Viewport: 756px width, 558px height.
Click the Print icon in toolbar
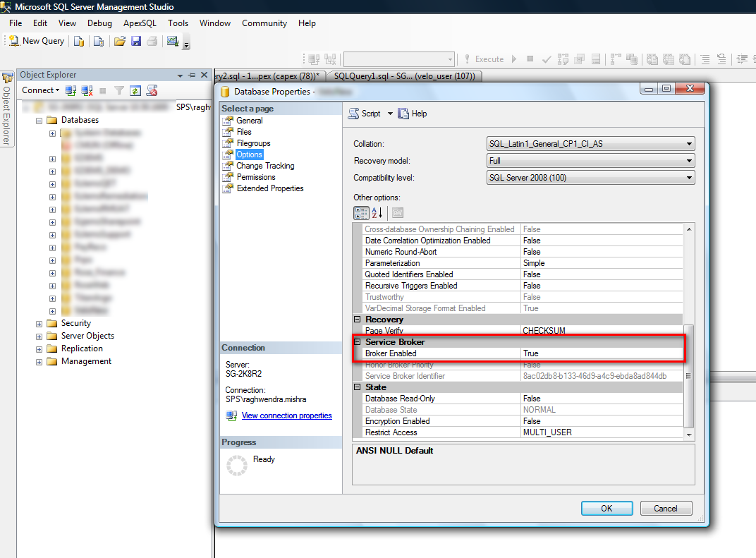[x=152, y=42]
